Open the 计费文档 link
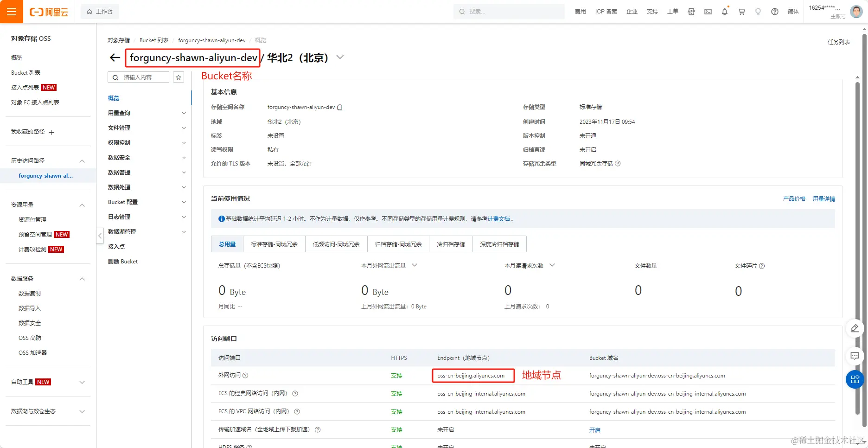Viewport: 868px width, 448px height. (x=498, y=219)
